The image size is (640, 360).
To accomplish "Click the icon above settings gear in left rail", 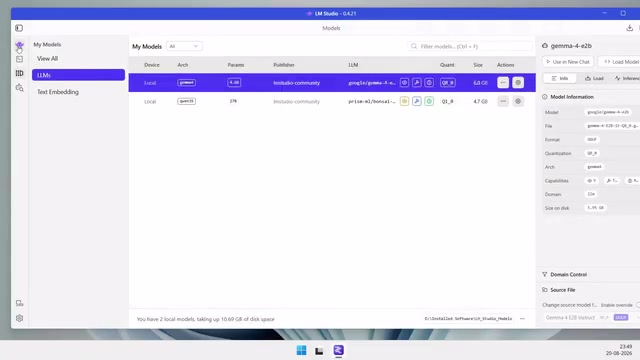I will (19, 303).
